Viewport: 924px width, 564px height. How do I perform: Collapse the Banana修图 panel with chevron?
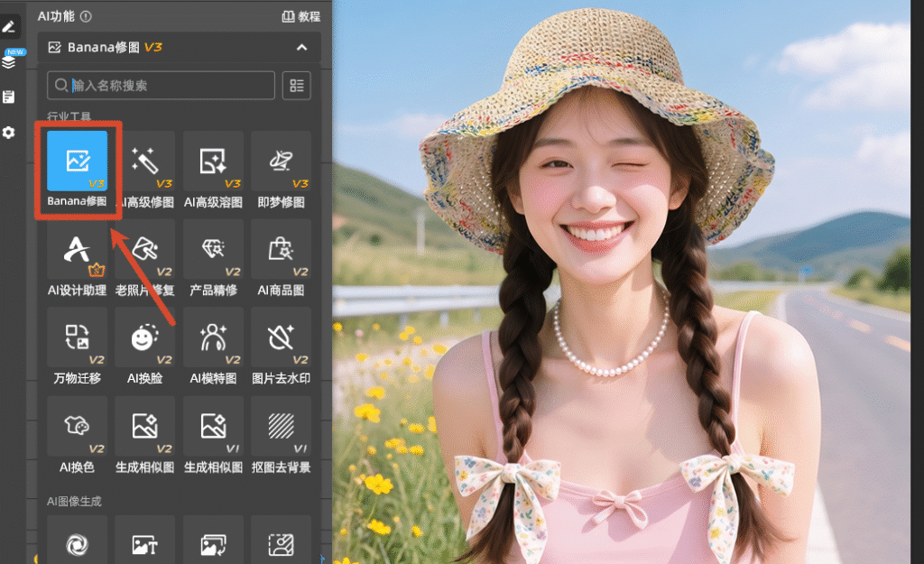pos(301,48)
